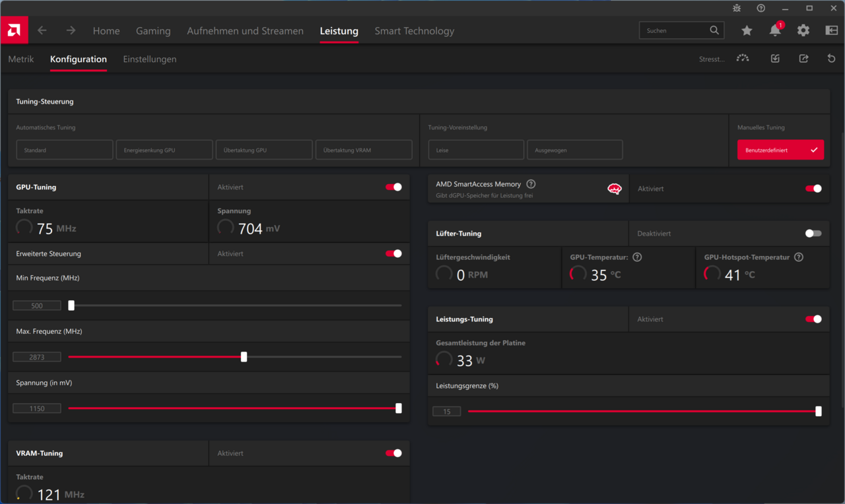Switch to the Gaming tab
This screenshot has width=845, height=504.
[153, 30]
